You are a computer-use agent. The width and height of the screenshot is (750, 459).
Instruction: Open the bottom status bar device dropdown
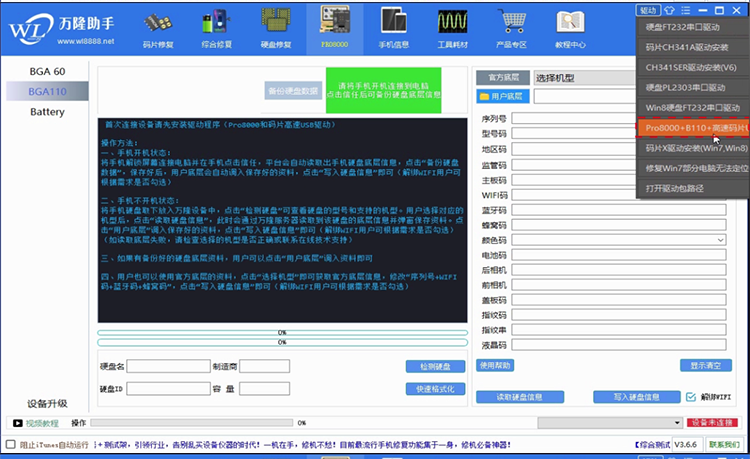[x=610, y=423]
